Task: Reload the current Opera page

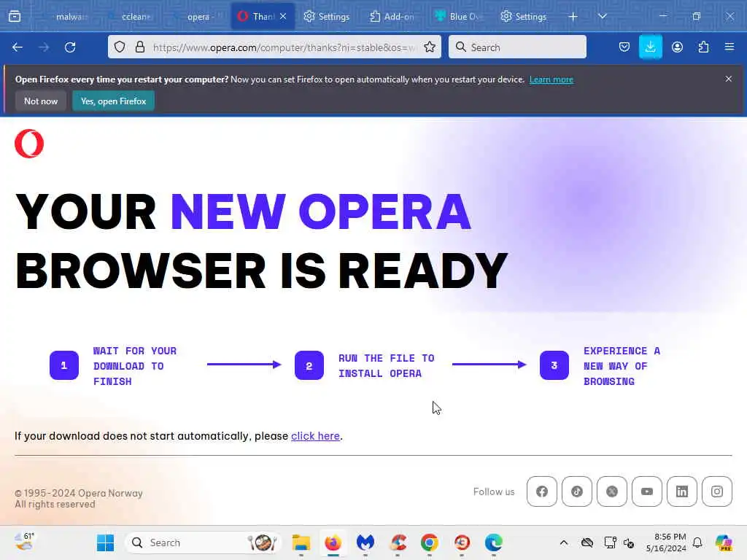Action: tap(70, 47)
